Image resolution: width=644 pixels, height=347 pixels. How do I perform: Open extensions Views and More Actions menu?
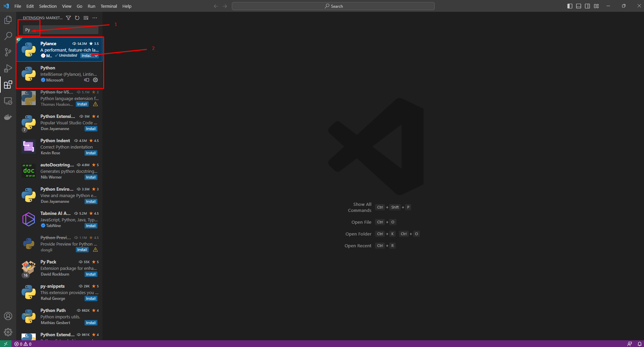[x=95, y=18]
